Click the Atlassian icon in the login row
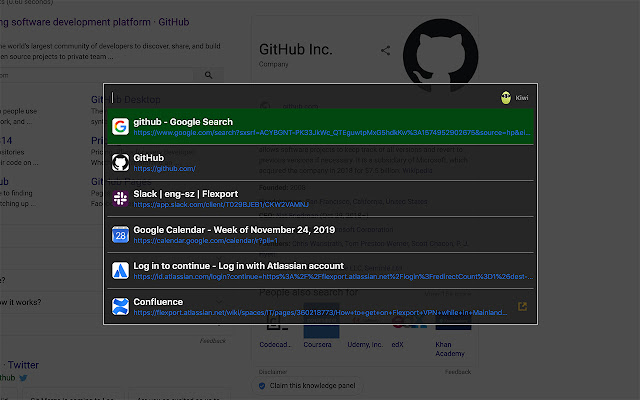The image size is (640, 400). [x=120, y=270]
